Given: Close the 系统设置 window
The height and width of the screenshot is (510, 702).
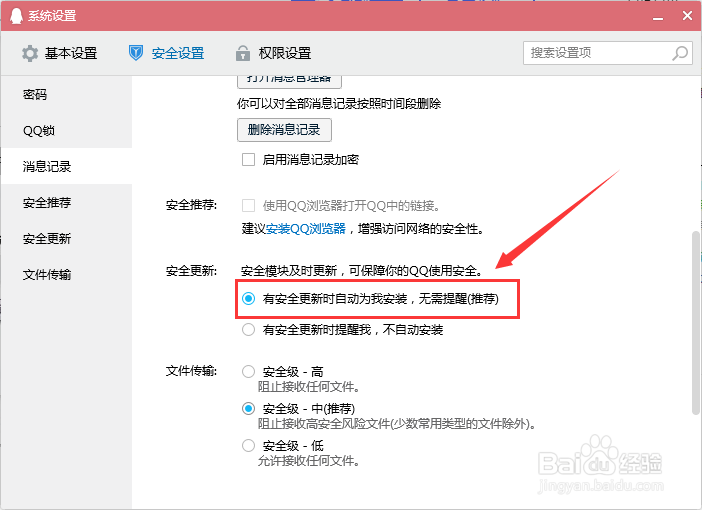Looking at the screenshot, I should coord(687,16).
